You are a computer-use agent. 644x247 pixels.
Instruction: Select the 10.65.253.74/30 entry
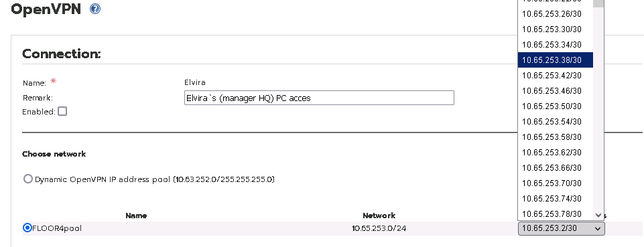[x=556, y=199]
